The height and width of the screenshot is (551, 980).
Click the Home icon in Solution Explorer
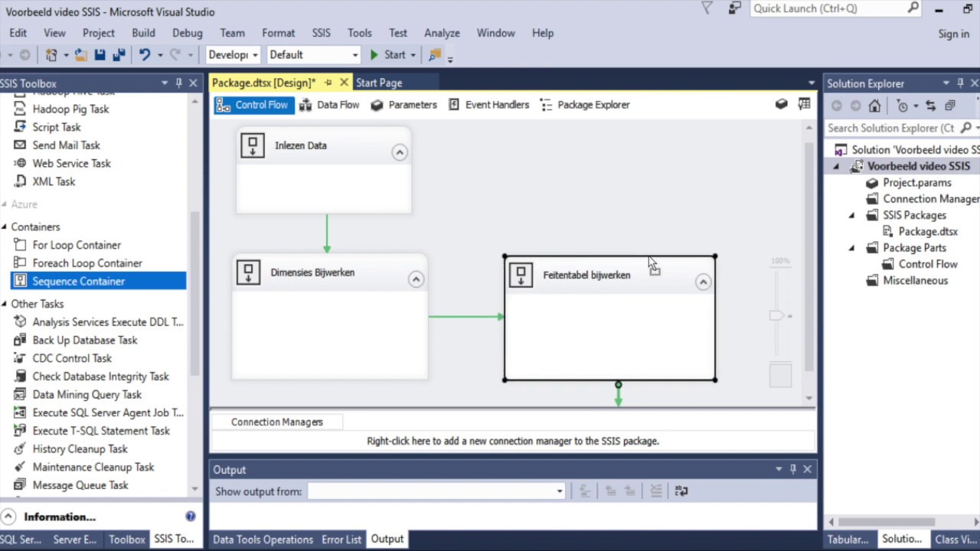tap(874, 106)
